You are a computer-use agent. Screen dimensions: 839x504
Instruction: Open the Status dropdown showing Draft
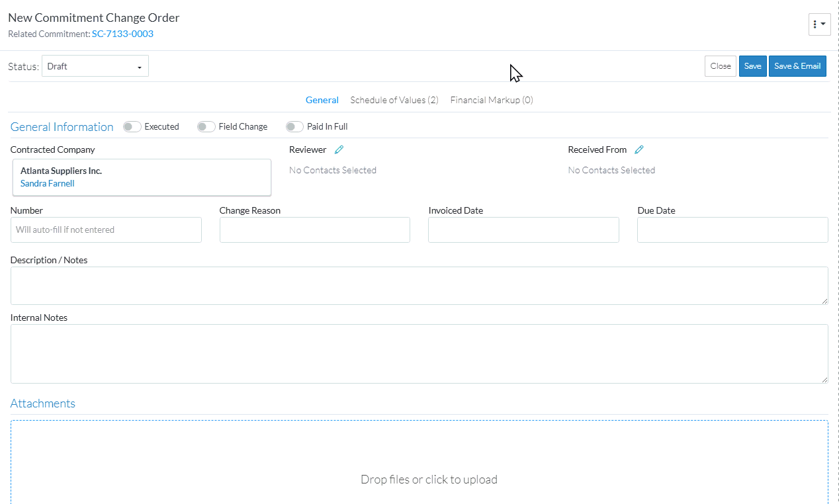[x=95, y=66]
